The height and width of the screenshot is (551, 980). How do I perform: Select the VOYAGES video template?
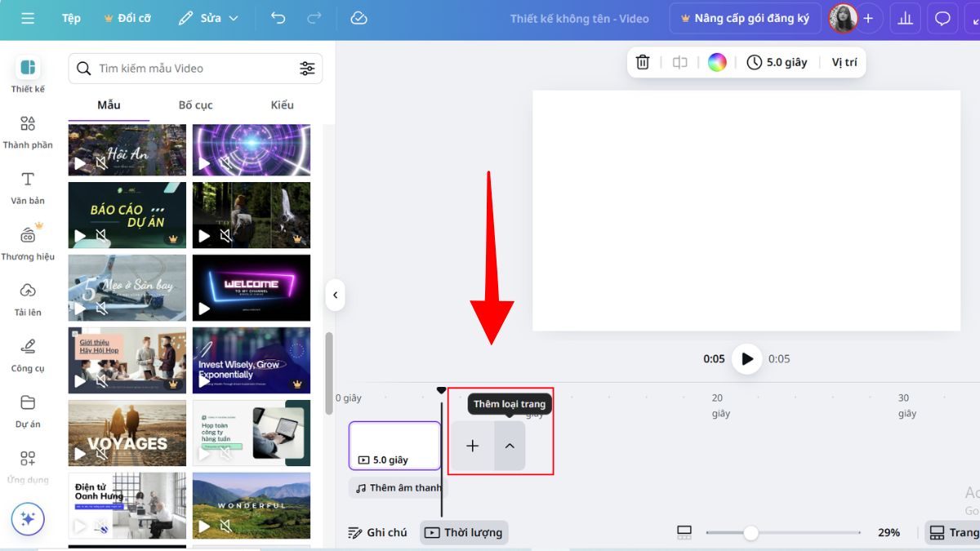click(x=127, y=433)
